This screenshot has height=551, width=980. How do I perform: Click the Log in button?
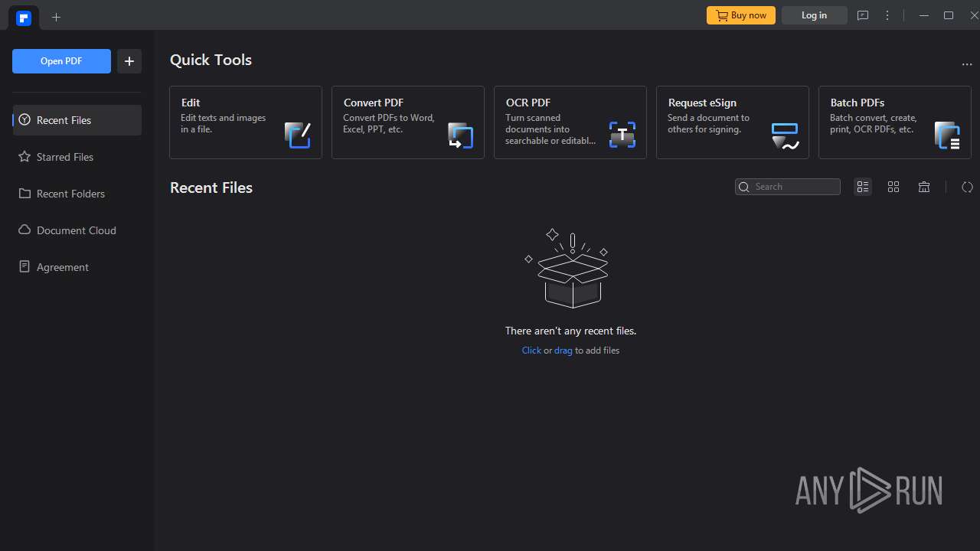[814, 15]
